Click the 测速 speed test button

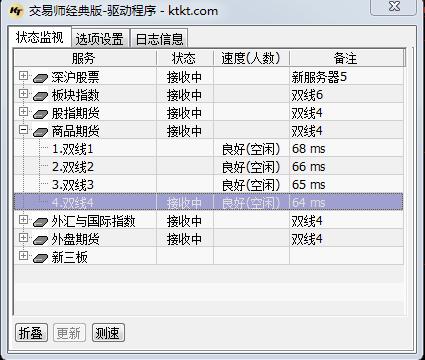tap(108, 333)
